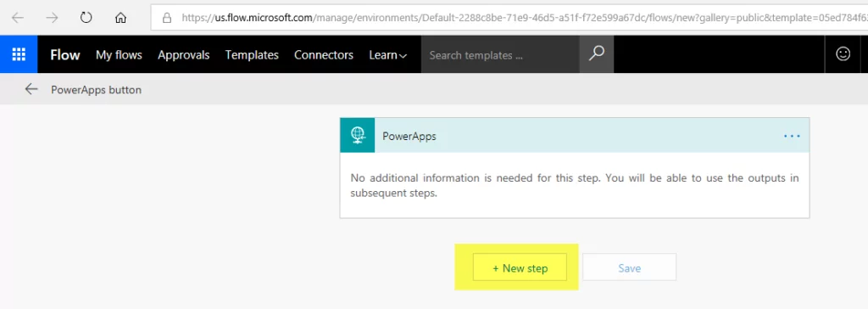The height and width of the screenshot is (309, 868).
Task: Add a New step
Action: click(520, 268)
